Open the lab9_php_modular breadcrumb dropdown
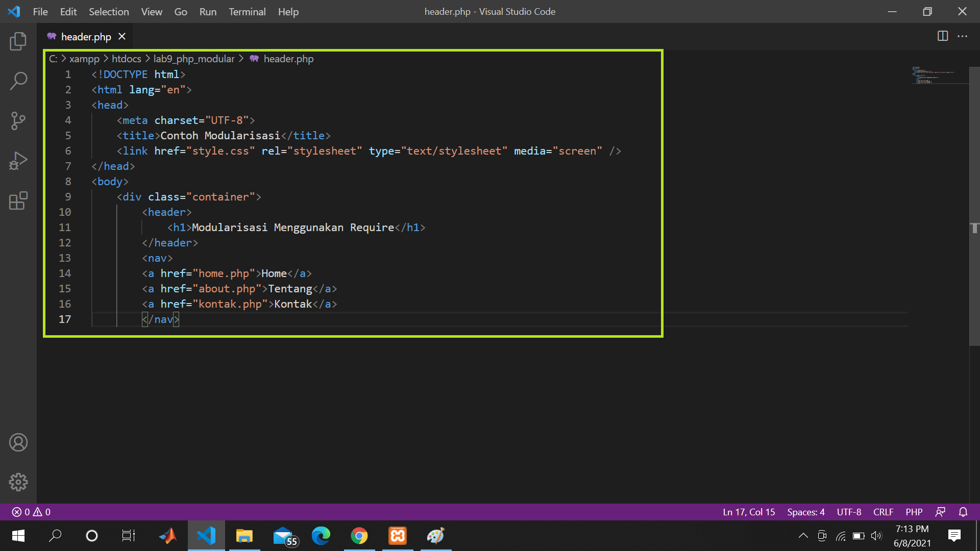The height and width of the screenshot is (551, 980). coord(194,59)
